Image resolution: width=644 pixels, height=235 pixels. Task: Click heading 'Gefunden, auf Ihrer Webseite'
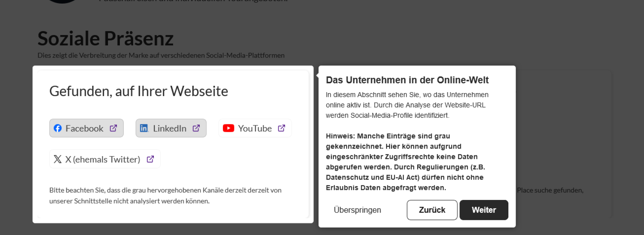click(x=139, y=91)
